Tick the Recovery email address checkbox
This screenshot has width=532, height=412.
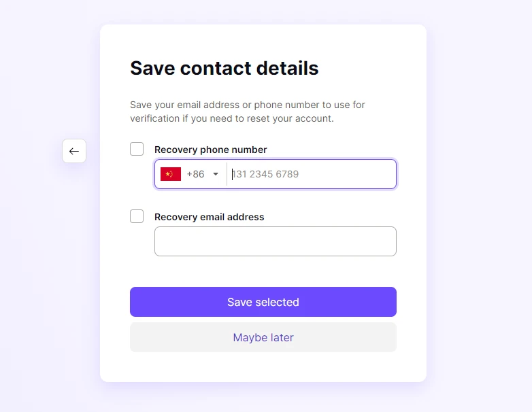coord(137,216)
